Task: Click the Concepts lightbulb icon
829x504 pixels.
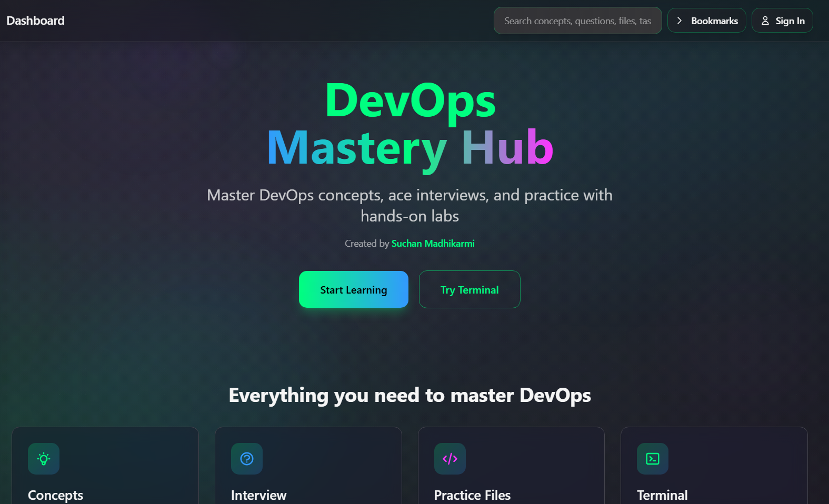Action: pos(44,459)
